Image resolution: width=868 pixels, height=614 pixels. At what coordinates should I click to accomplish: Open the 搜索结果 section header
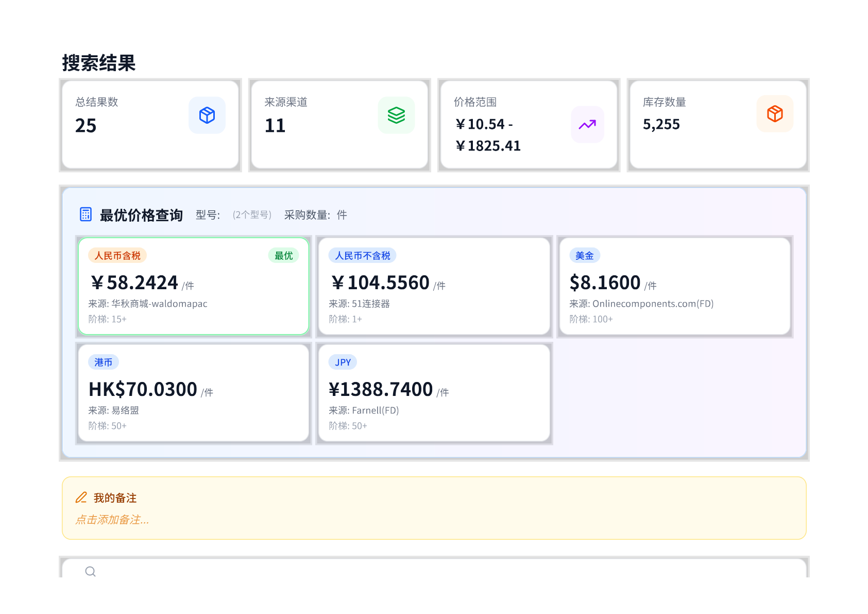pyautogui.click(x=99, y=62)
